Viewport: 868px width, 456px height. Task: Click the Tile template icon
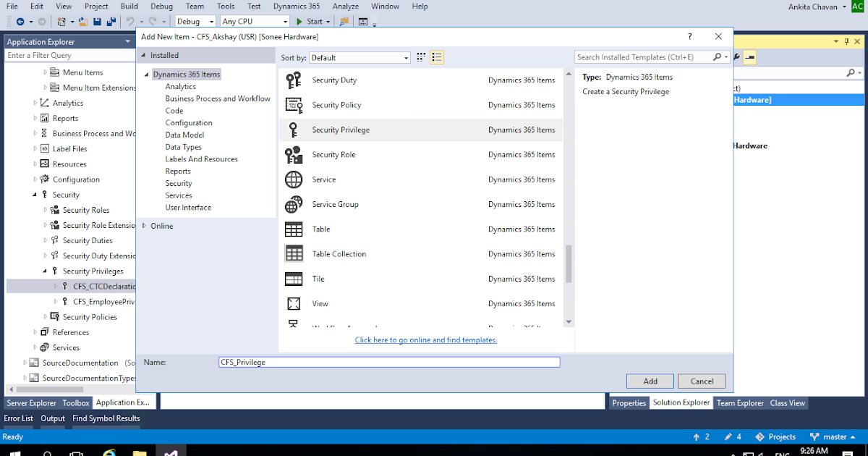(294, 279)
